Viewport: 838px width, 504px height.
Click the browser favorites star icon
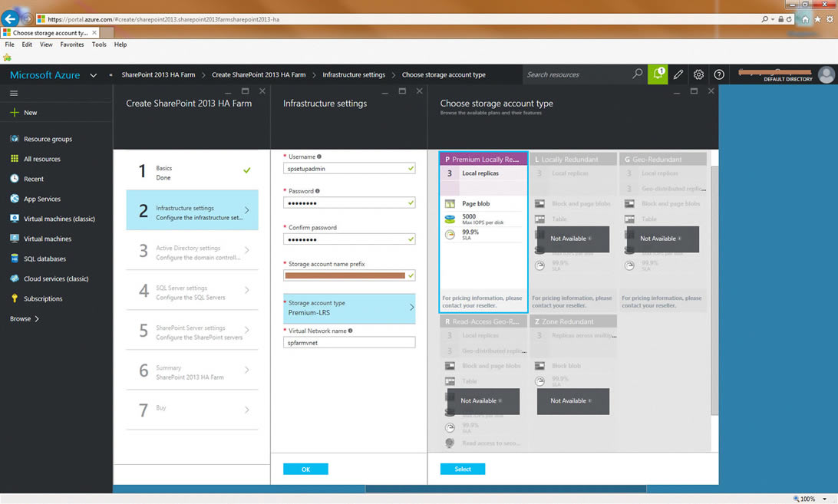(x=817, y=19)
